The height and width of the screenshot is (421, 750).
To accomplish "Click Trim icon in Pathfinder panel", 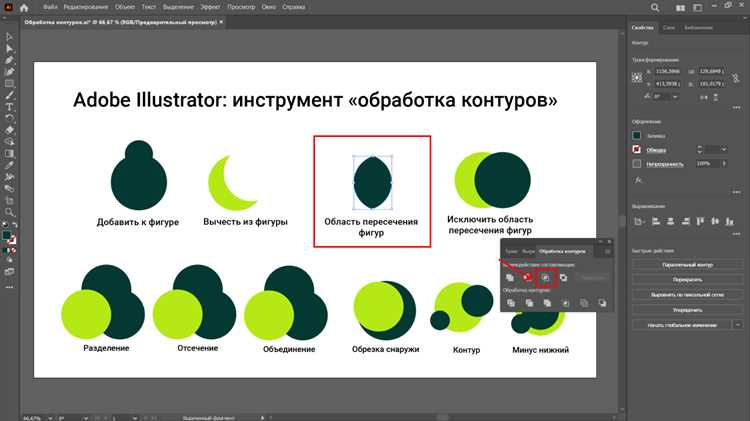I will [x=529, y=303].
